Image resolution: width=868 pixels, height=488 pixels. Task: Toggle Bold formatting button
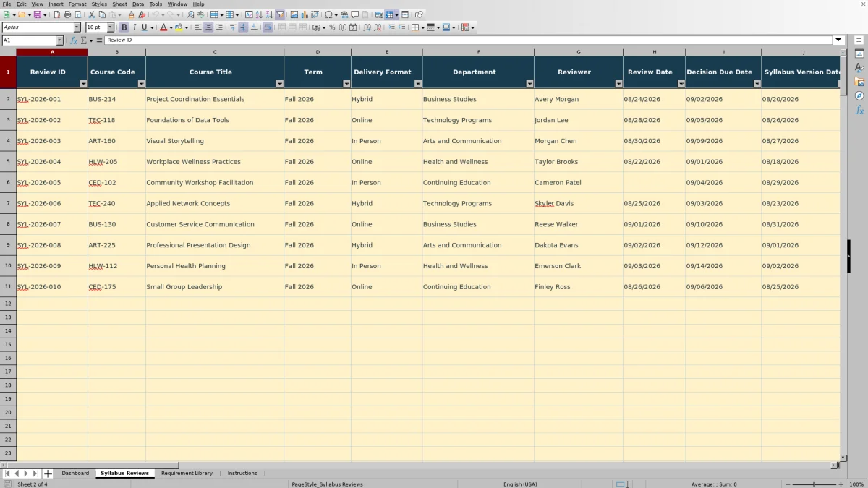coord(124,27)
